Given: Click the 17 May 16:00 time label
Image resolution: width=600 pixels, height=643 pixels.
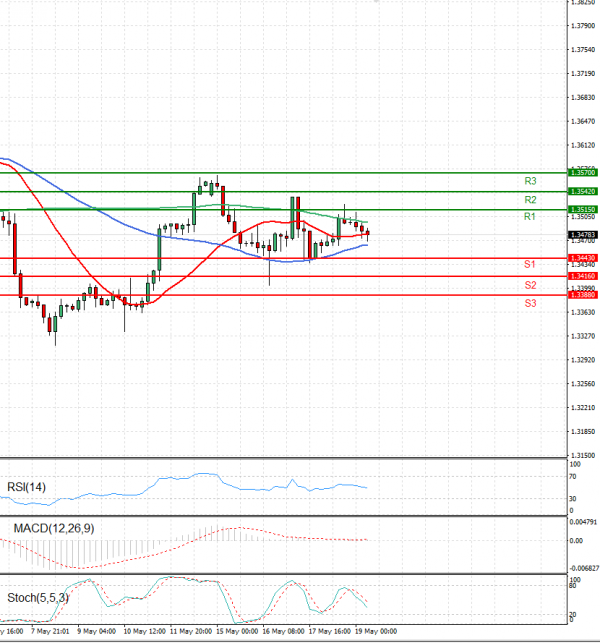Looking at the screenshot, I should [x=330, y=631].
